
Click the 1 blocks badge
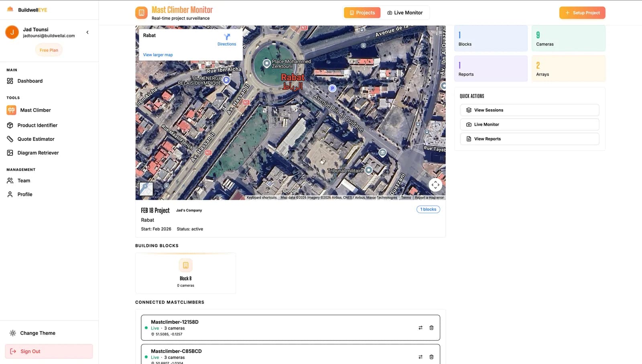pyautogui.click(x=428, y=209)
